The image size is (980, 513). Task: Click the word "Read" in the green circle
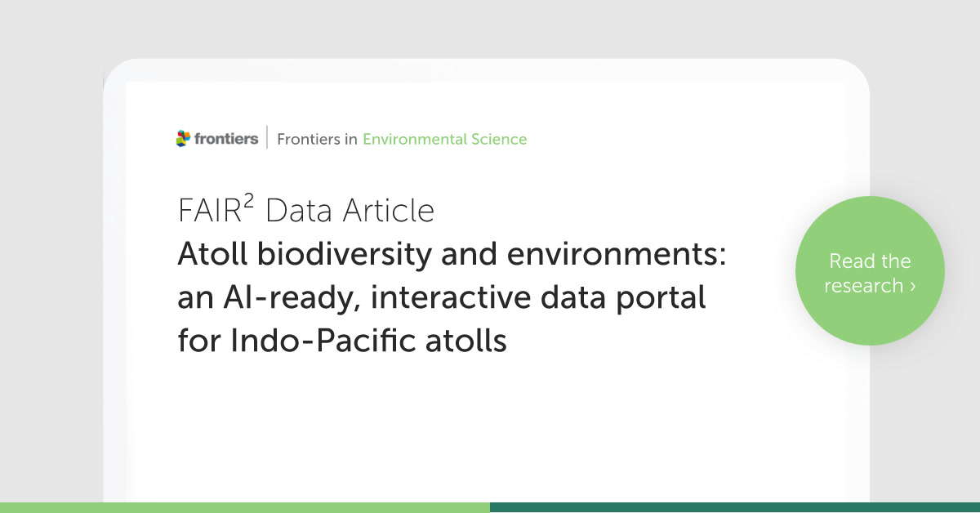click(x=849, y=261)
